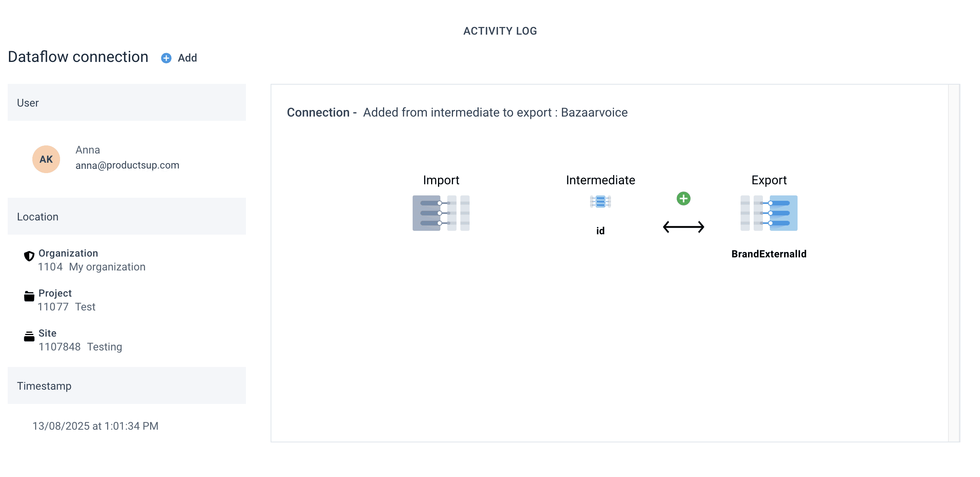980x477 pixels.
Task: Select the Timestamp section header
Action: click(x=127, y=386)
